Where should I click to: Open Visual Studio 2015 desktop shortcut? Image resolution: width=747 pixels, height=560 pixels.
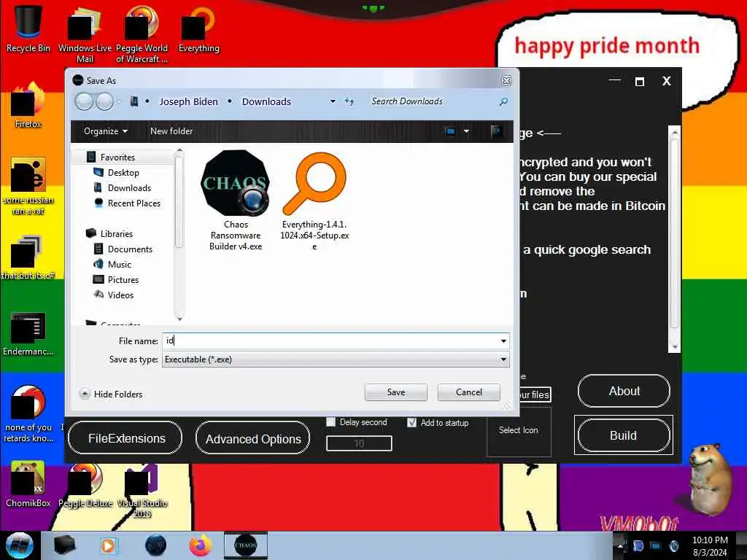tap(142, 491)
